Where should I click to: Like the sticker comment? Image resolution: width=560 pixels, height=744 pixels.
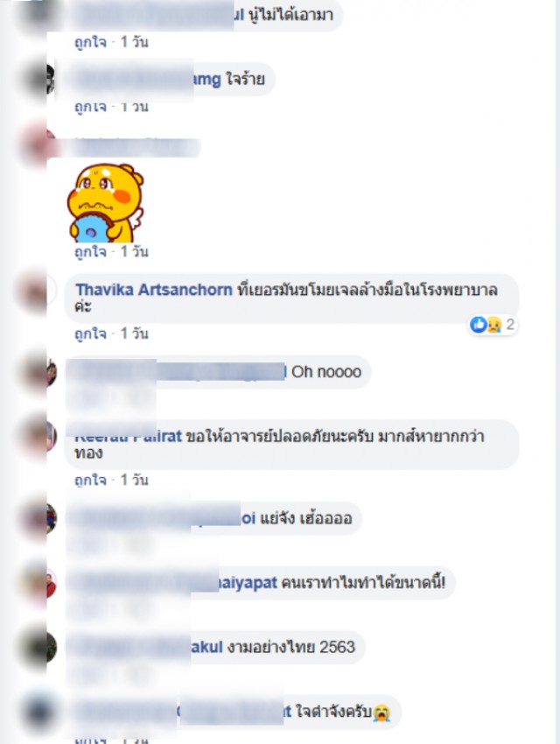(x=90, y=251)
